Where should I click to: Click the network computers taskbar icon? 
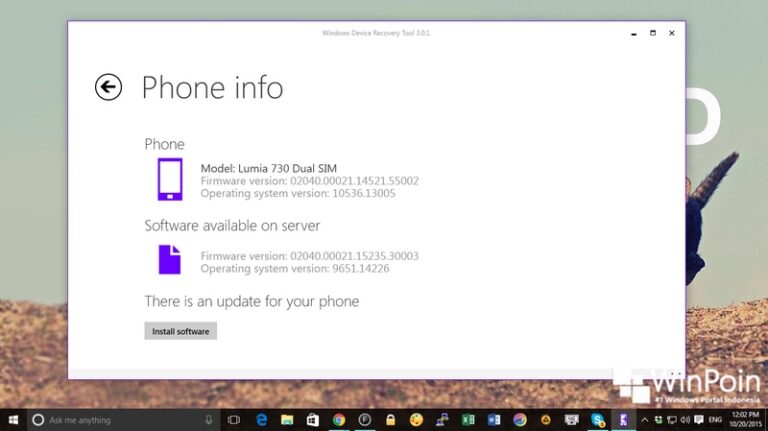point(442,420)
